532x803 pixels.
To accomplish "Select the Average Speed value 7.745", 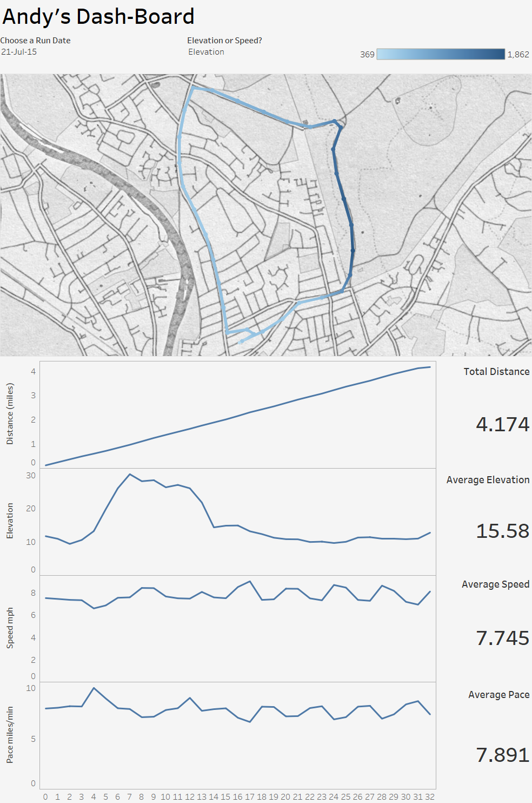I will coord(502,638).
